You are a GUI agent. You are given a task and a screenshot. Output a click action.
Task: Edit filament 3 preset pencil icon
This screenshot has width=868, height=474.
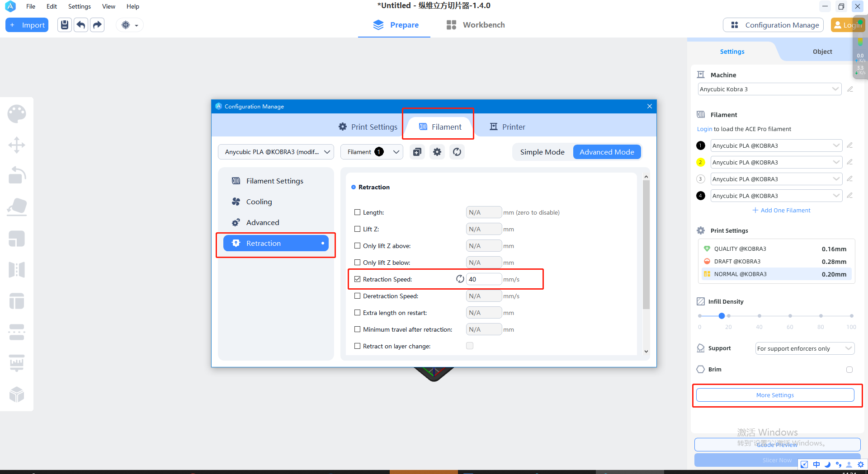(x=850, y=179)
